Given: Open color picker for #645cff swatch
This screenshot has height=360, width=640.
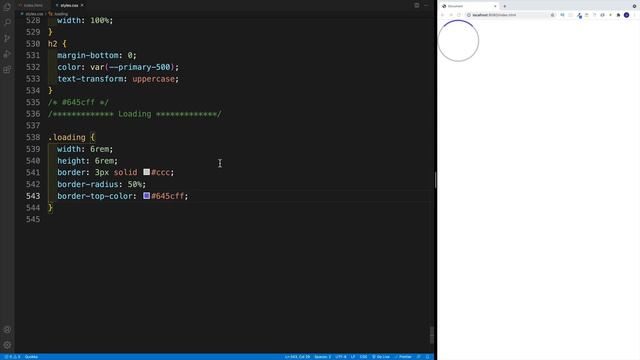Looking at the screenshot, I should (147, 196).
